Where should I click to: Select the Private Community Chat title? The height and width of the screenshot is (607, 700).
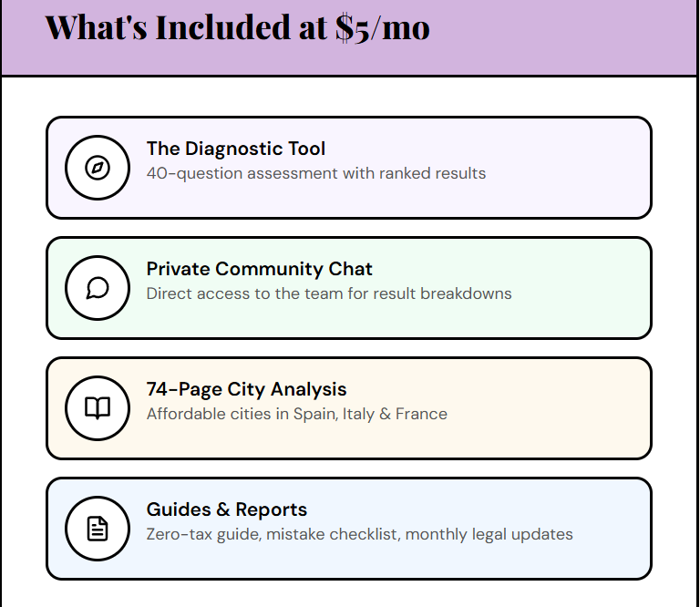click(x=259, y=269)
